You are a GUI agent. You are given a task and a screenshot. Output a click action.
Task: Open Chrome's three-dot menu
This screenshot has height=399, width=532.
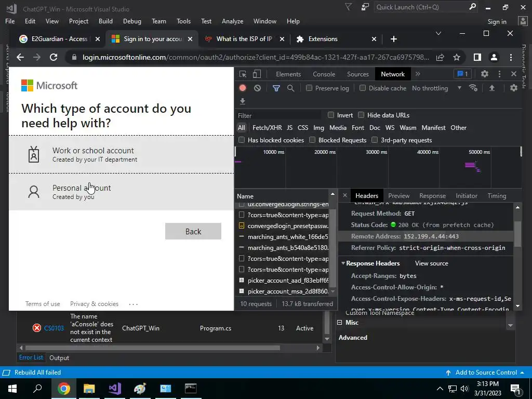pyautogui.click(x=511, y=57)
